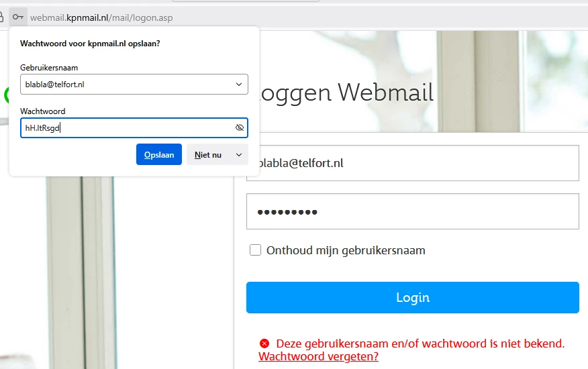This screenshot has width=588, height=369.
Task: Toggle password visibility eye icon
Action: (239, 128)
